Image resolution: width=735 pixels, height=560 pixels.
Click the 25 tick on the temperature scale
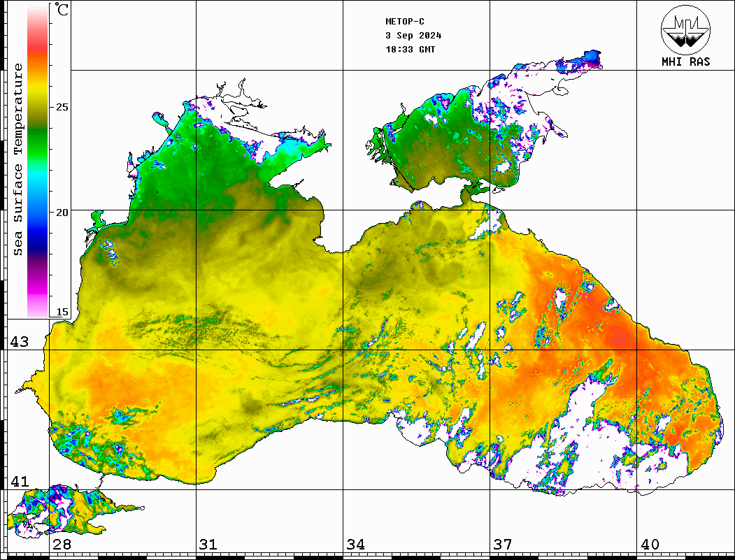62,107
